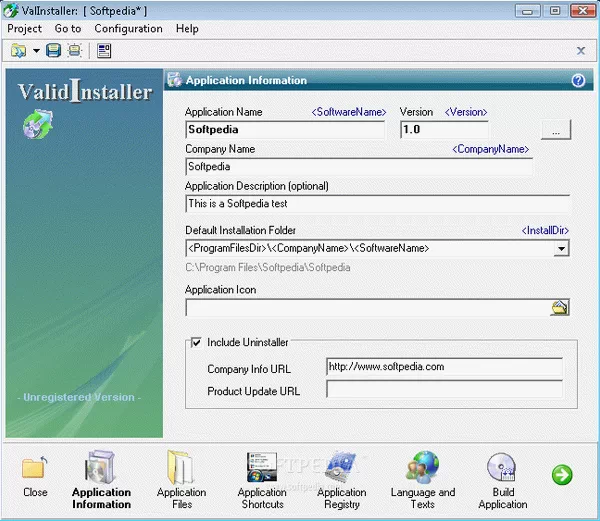600x521 pixels.
Task: Click the Application Name field containing Softpedia
Action: click(285, 130)
